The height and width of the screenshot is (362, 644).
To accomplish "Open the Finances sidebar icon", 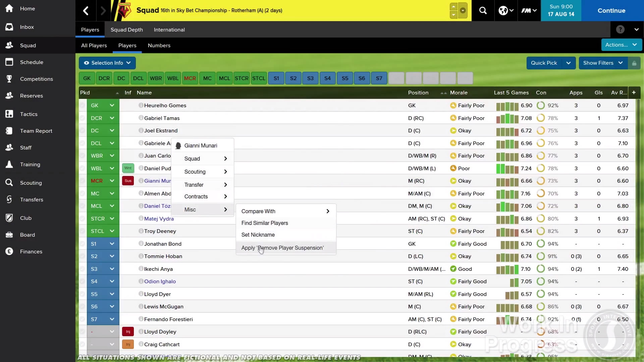I will [x=9, y=251].
